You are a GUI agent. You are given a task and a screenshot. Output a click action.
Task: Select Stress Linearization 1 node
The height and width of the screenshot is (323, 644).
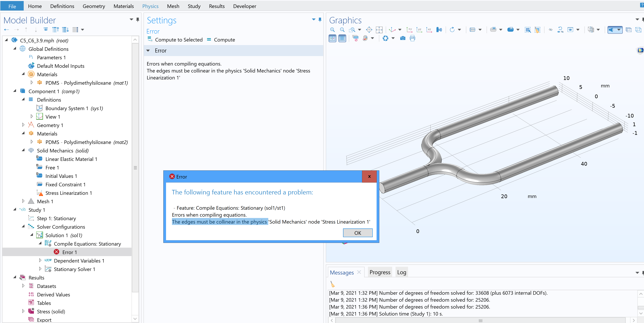tap(69, 193)
